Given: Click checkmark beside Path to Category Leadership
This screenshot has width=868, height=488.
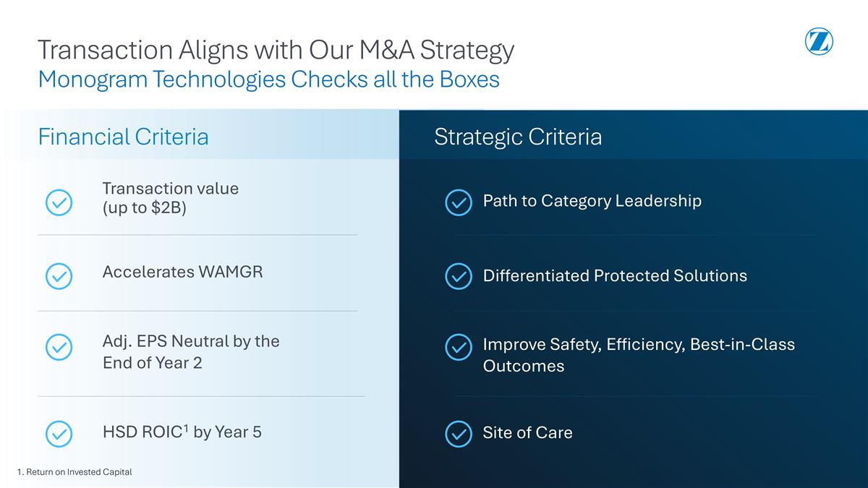Looking at the screenshot, I should click(x=458, y=202).
